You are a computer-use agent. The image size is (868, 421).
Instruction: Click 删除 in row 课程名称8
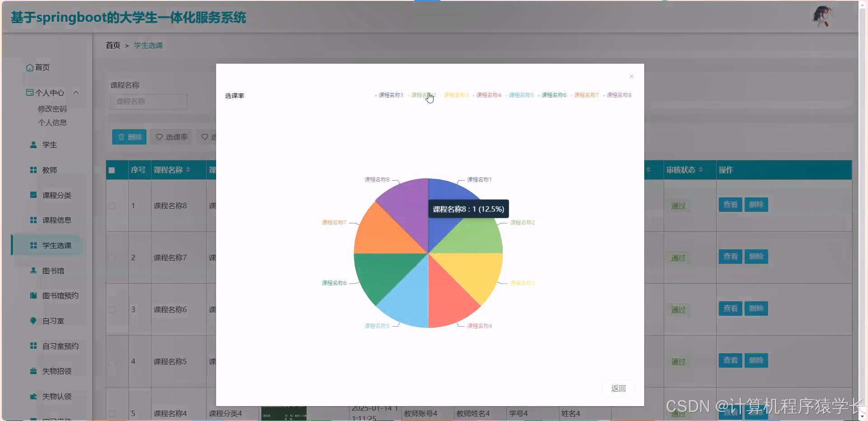coord(756,205)
